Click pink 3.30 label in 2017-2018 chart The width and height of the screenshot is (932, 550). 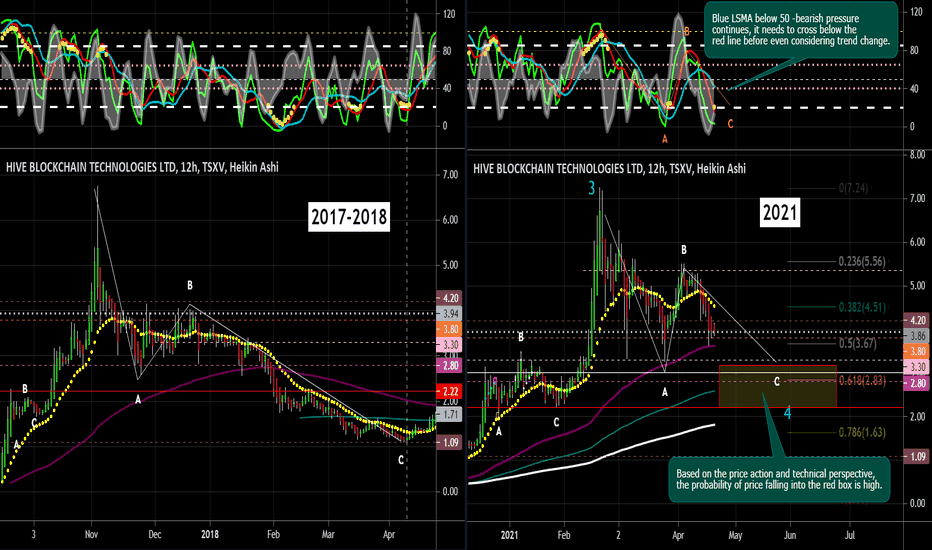[x=449, y=344]
